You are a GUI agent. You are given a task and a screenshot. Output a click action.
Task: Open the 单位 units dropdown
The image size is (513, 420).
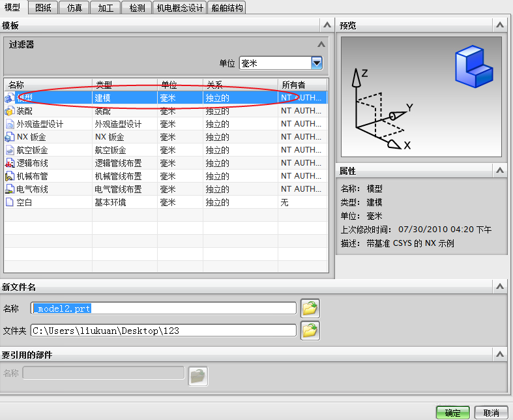pyautogui.click(x=317, y=63)
